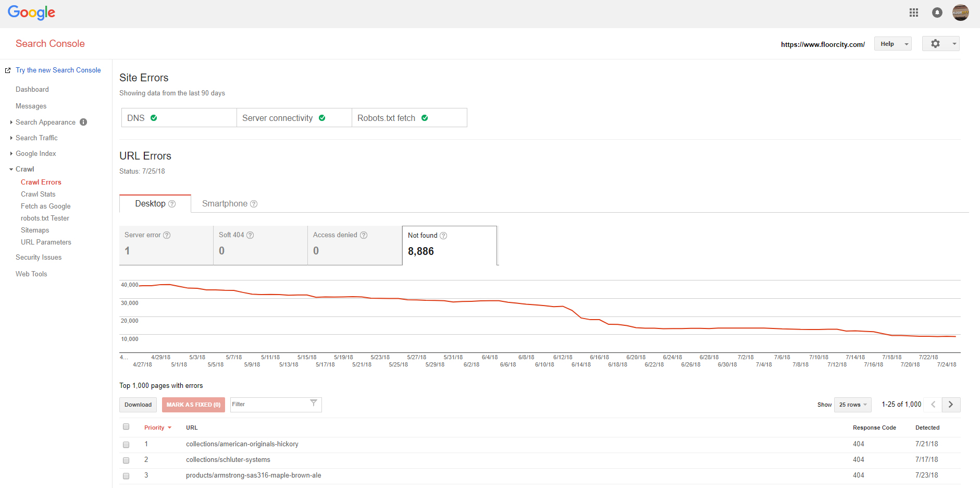Click the MARK AS FIXED button
Screen dimensions: 980x488
point(193,405)
